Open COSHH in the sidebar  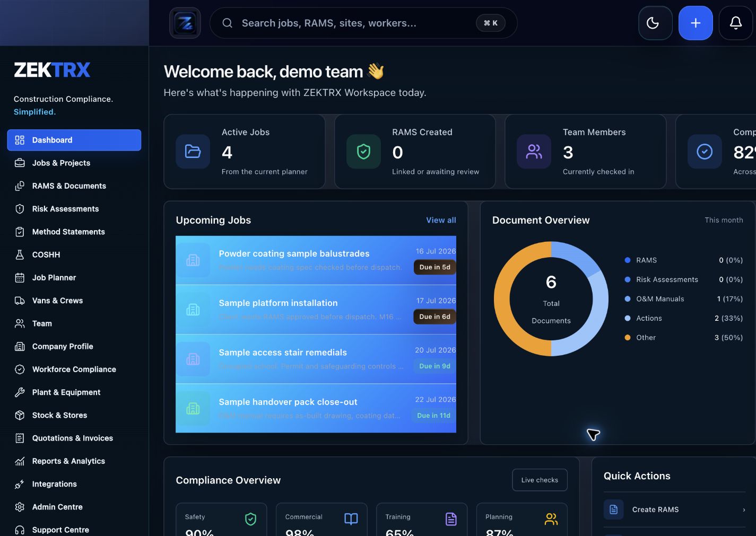[74, 254]
